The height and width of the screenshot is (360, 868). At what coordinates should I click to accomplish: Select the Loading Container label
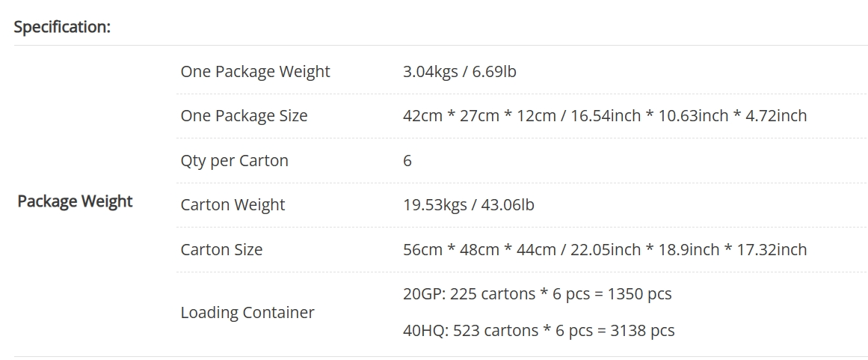tap(247, 313)
